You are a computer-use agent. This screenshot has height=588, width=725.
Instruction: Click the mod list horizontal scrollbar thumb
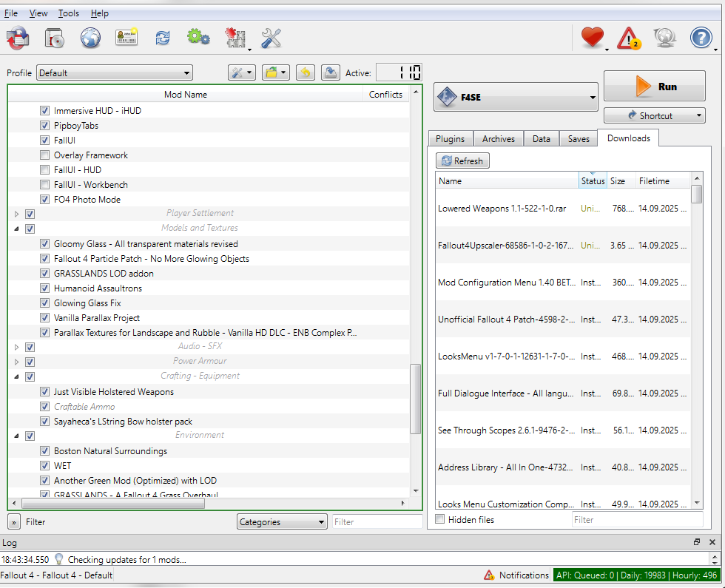point(113,503)
